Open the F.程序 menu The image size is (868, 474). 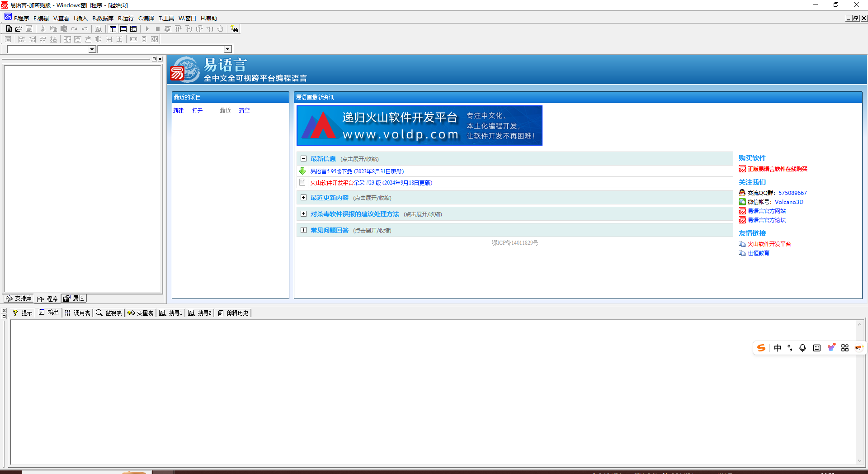pyautogui.click(x=21, y=19)
